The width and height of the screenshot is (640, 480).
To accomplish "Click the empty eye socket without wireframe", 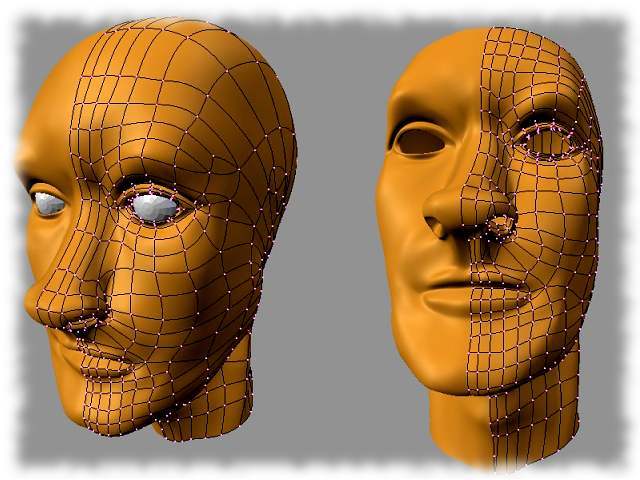I will tap(420, 141).
